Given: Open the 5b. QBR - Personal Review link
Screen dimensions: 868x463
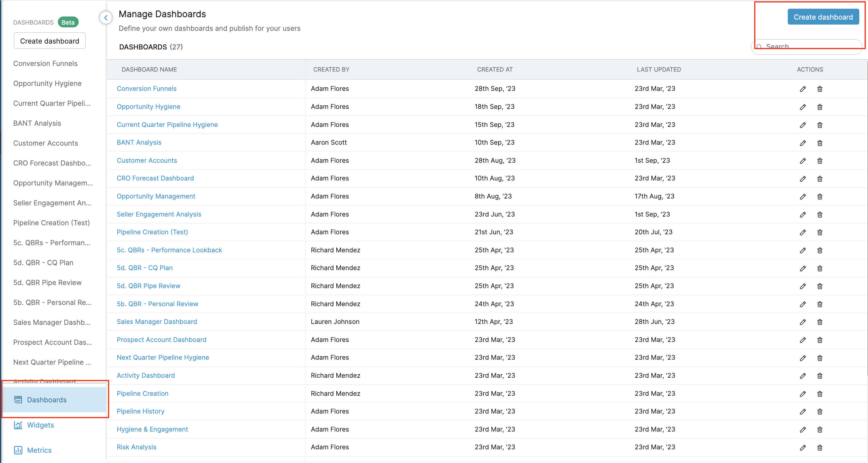Looking at the screenshot, I should pos(157,304).
